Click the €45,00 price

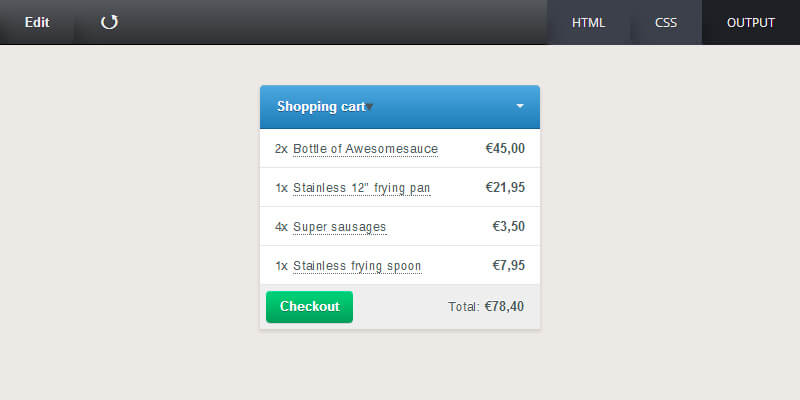(505, 149)
